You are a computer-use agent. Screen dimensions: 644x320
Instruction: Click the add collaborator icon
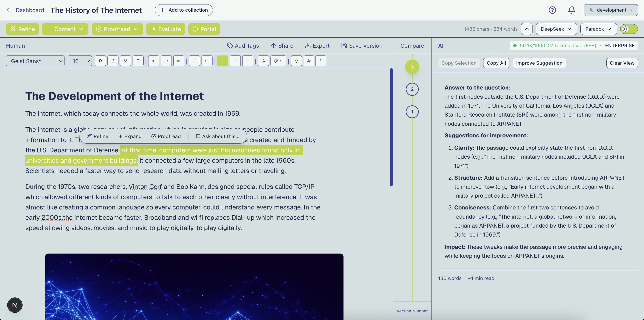point(309,61)
